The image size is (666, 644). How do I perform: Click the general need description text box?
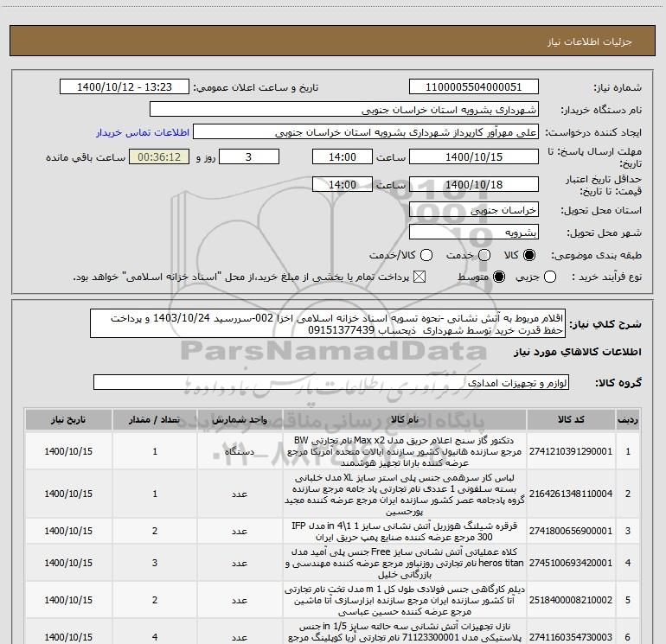pyautogui.click(x=328, y=324)
